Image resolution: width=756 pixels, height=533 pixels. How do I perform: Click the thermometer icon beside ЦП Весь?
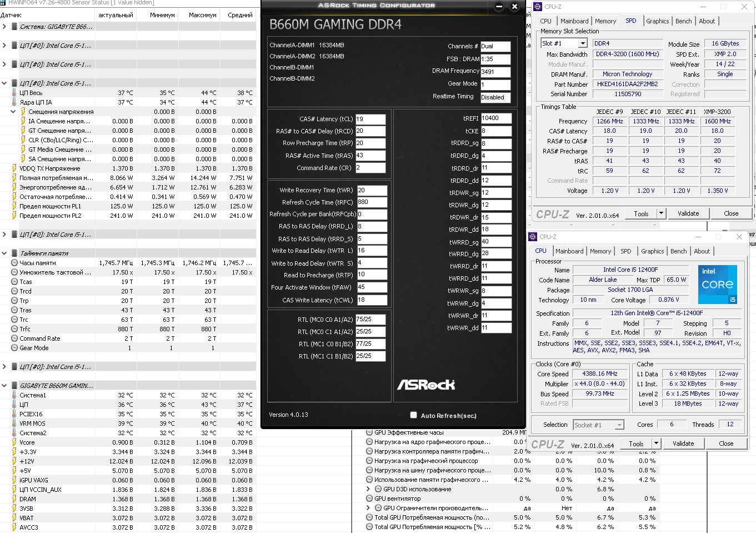(14, 93)
